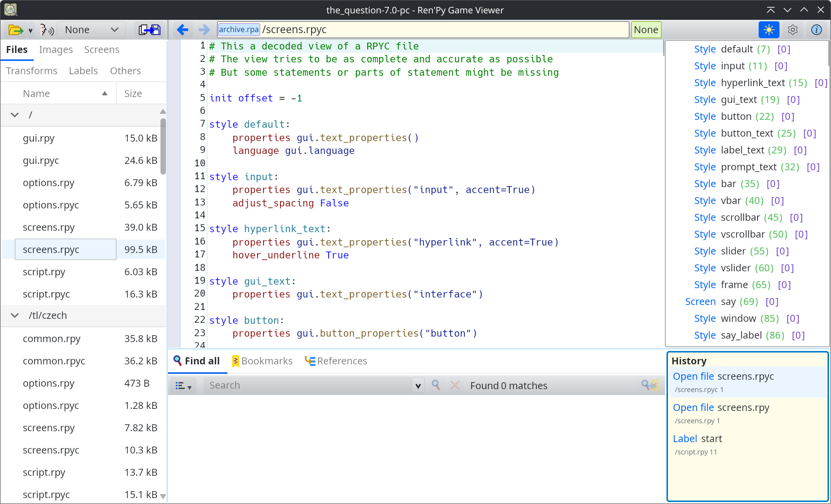Sort files by Name column header
Screen dimensions: 831x504
[58, 94]
